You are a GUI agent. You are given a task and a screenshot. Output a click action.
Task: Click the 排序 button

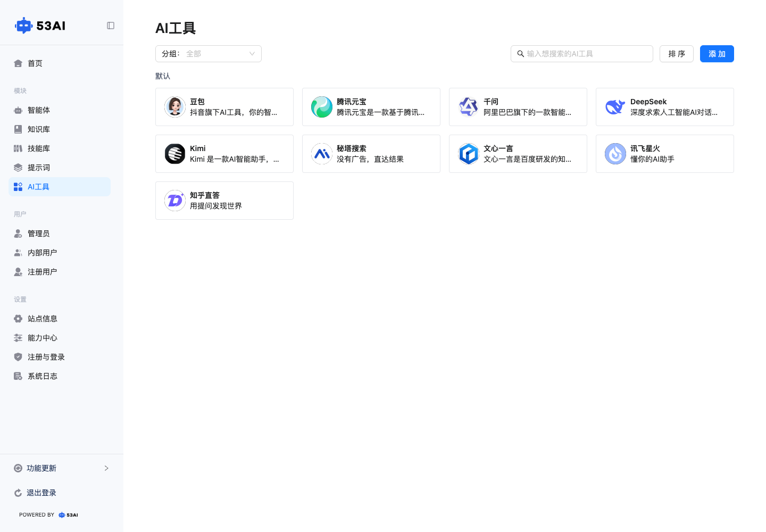click(677, 54)
